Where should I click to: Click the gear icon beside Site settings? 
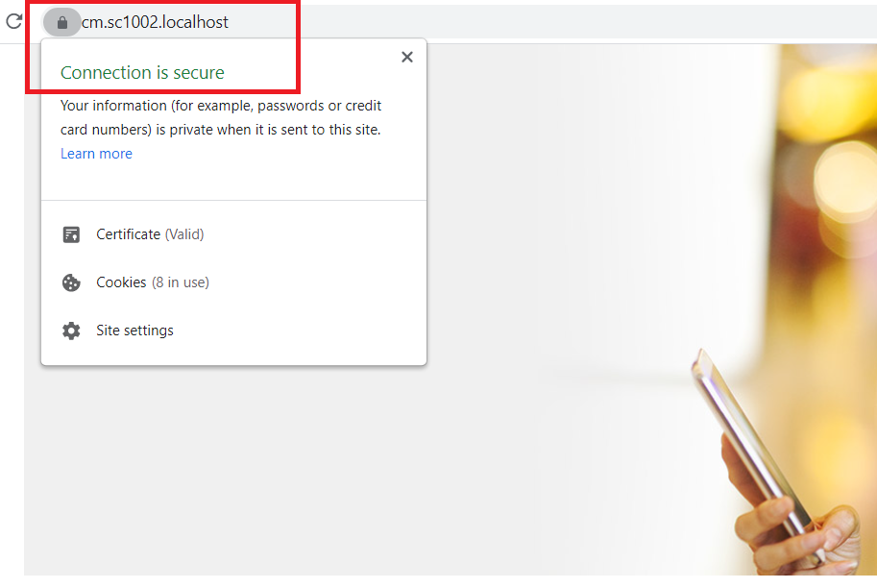[71, 331]
